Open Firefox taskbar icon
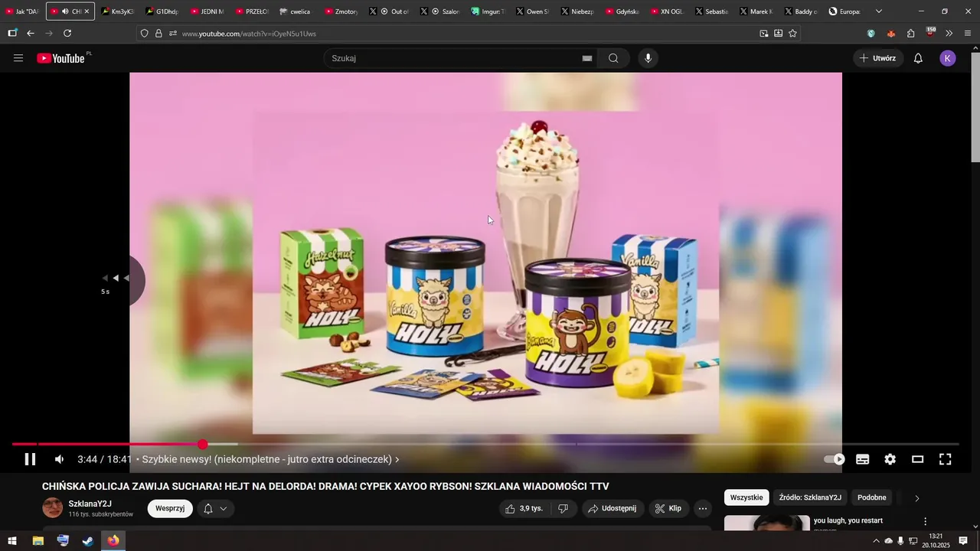980x551 pixels. coord(113,541)
